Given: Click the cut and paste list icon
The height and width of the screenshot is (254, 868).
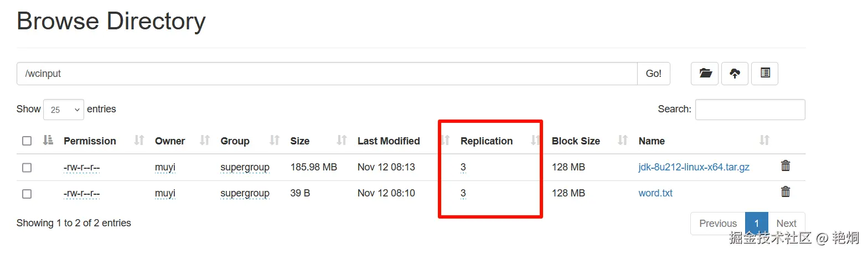Looking at the screenshot, I should coord(765,74).
